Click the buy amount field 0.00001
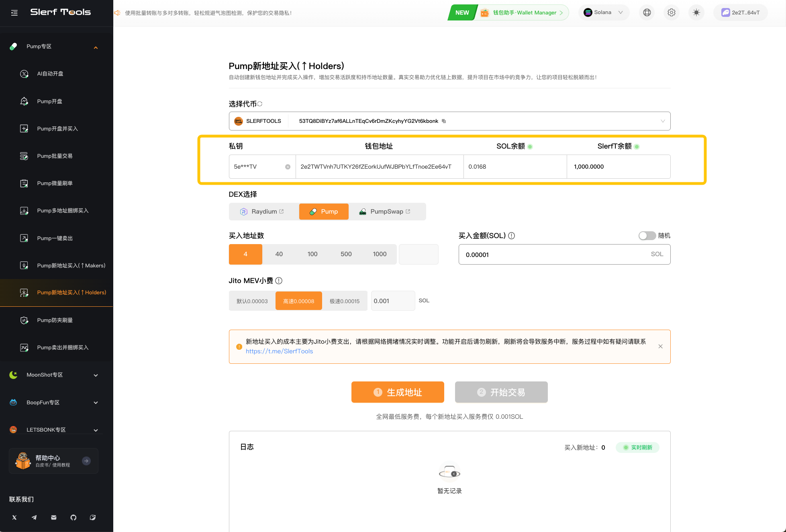 (x=564, y=254)
